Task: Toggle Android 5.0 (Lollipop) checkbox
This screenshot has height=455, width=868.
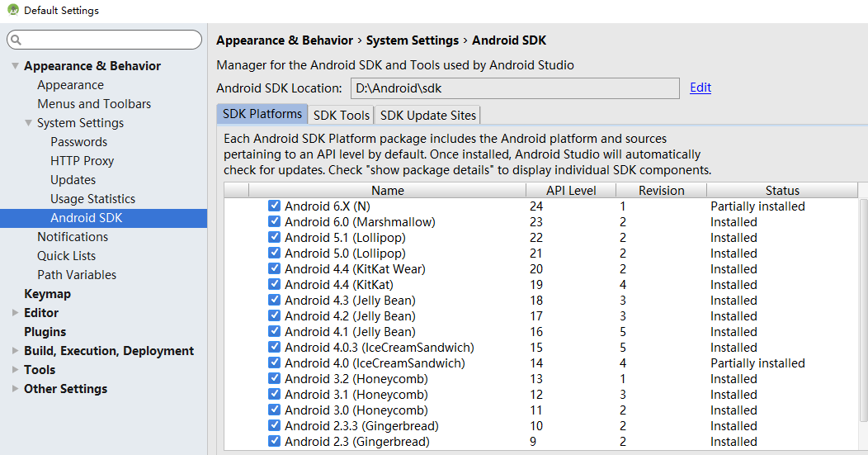Action: [x=274, y=253]
